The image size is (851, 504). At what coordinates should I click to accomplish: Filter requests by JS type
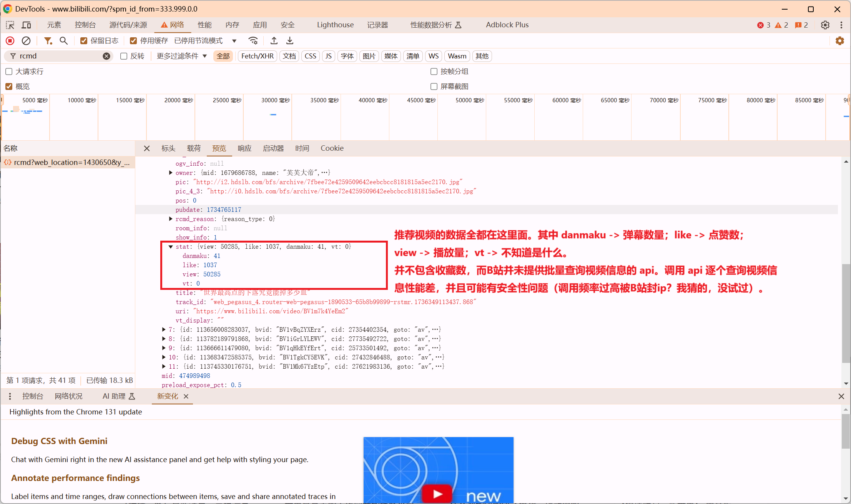pos(328,56)
